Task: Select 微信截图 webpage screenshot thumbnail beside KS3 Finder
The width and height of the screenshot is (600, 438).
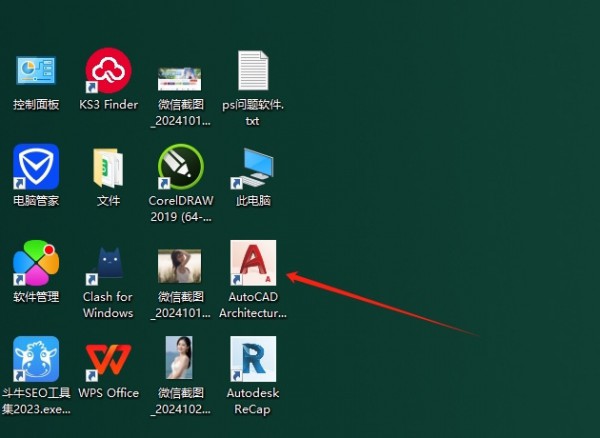Action: [180, 79]
